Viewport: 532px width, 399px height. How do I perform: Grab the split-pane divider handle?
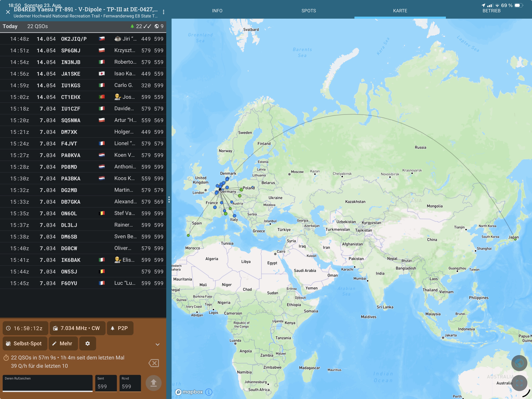(169, 200)
